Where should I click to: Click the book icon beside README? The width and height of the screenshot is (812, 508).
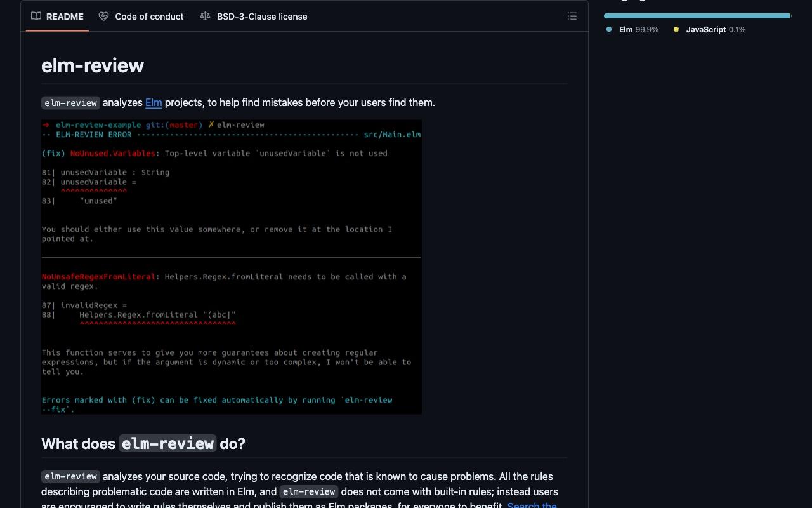point(36,17)
